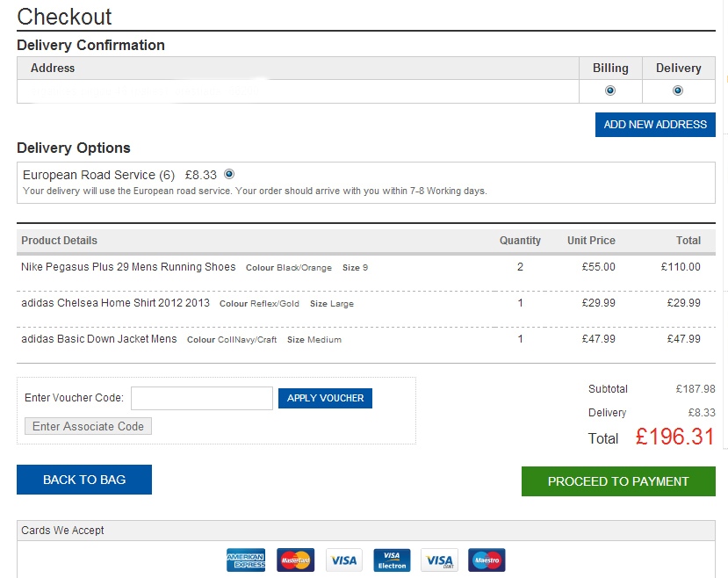
Task: Click the Maestro card icon
Action: coord(487,560)
